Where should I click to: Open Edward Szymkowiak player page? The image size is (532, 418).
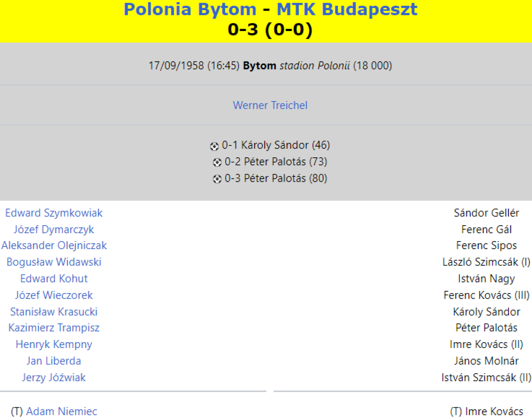pos(54,213)
